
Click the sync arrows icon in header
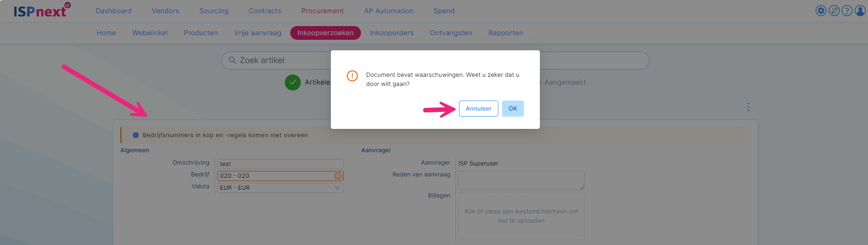tap(834, 11)
